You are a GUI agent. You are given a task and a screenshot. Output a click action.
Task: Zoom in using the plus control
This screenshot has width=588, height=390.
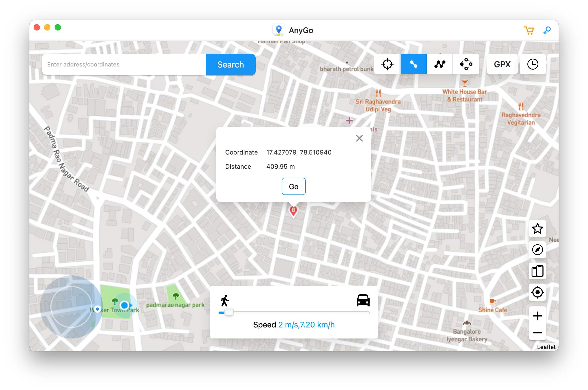pos(538,315)
